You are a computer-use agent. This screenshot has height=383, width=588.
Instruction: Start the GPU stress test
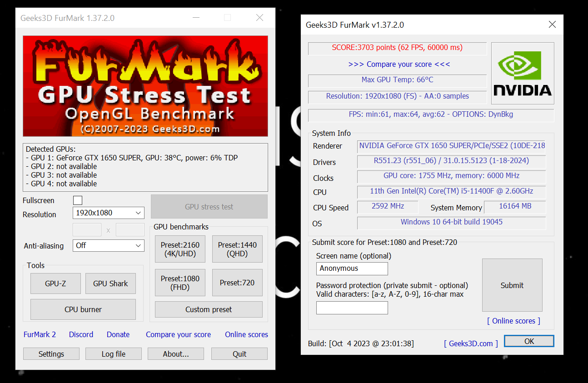click(209, 207)
